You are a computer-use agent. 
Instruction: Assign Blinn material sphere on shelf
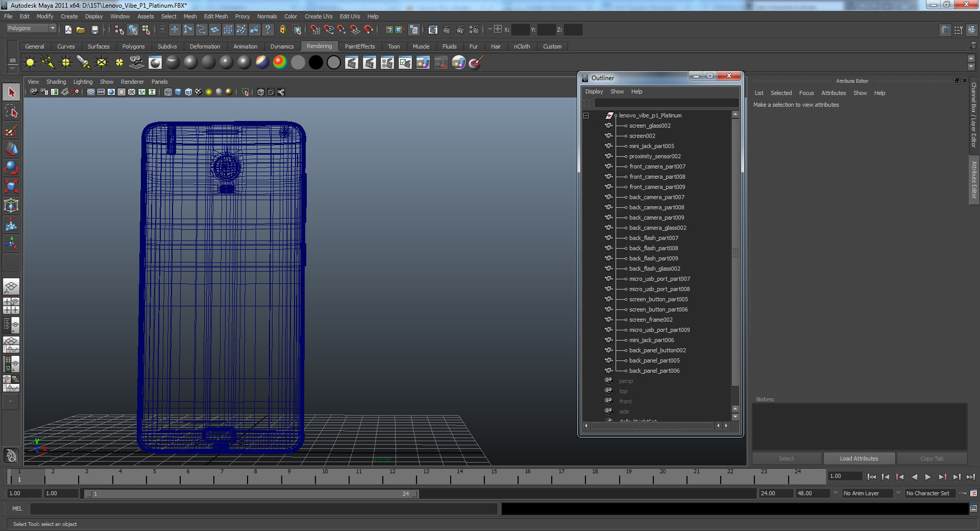(191, 62)
